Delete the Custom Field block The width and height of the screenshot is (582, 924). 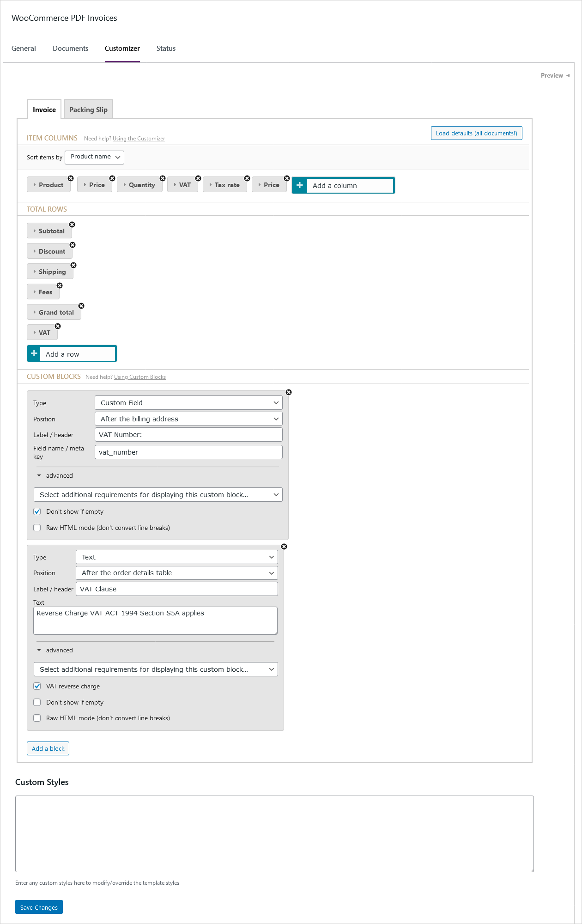(x=289, y=392)
